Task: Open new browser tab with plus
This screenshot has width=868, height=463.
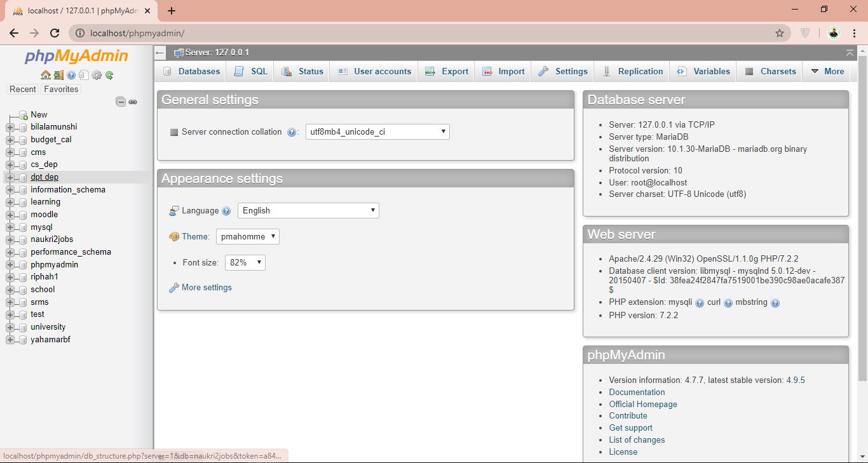Action: coord(172,11)
